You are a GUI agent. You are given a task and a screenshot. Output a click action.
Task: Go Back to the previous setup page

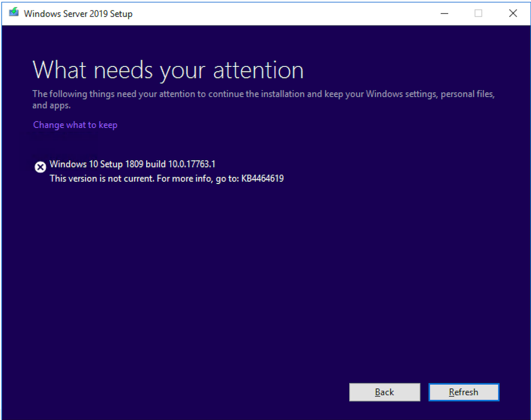pyautogui.click(x=385, y=392)
